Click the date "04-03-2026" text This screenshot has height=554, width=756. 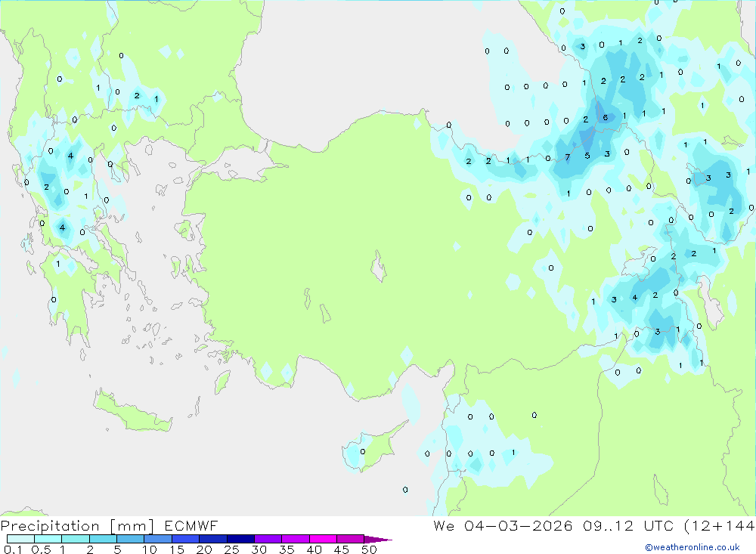tap(519, 525)
